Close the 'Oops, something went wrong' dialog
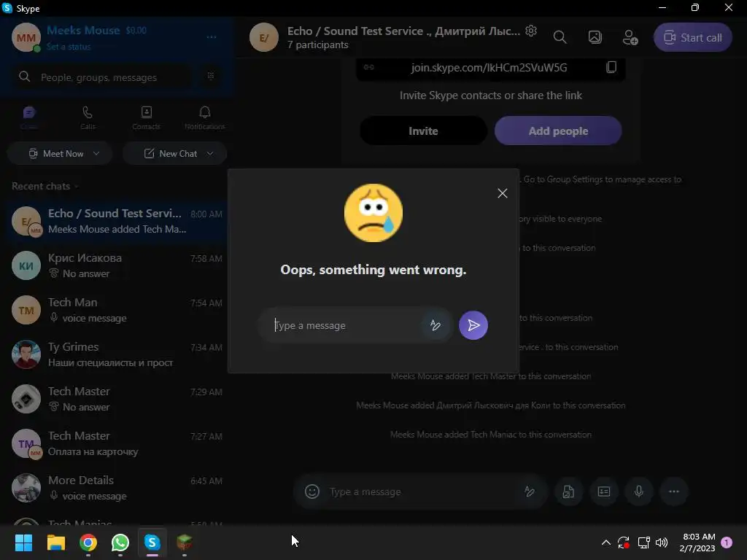This screenshot has height=560, width=747. point(502,192)
